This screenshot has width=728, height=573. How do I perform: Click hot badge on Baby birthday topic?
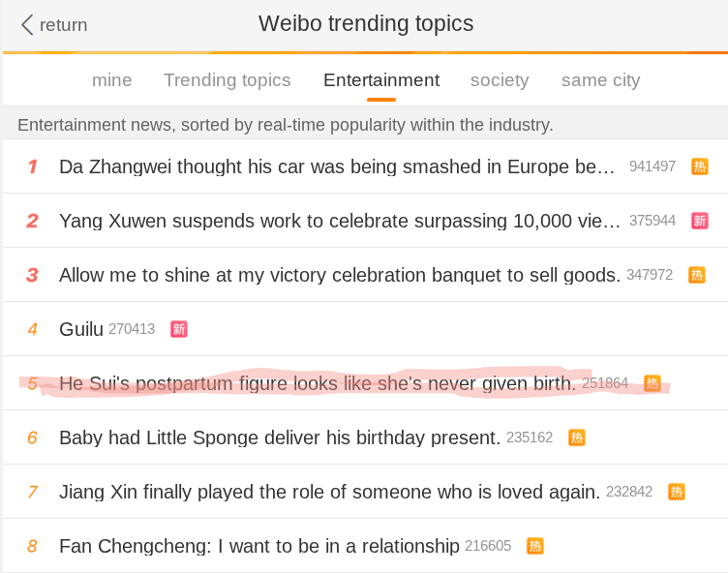(x=576, y=437)
